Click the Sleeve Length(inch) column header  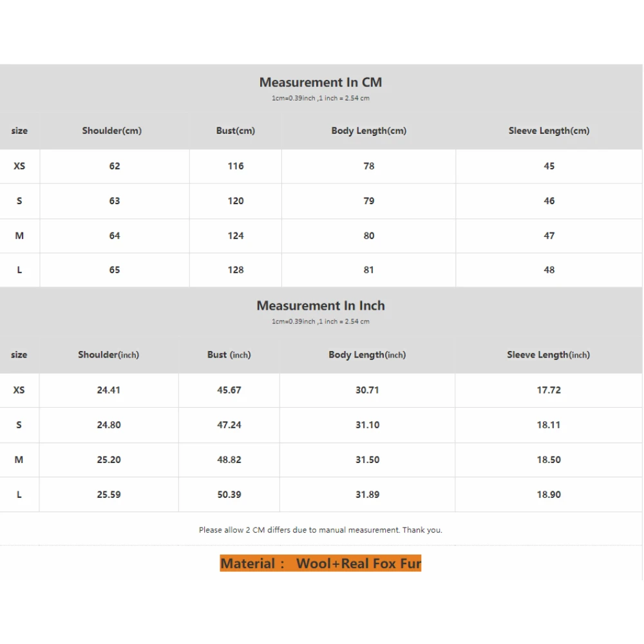click(x=548, y=355)
